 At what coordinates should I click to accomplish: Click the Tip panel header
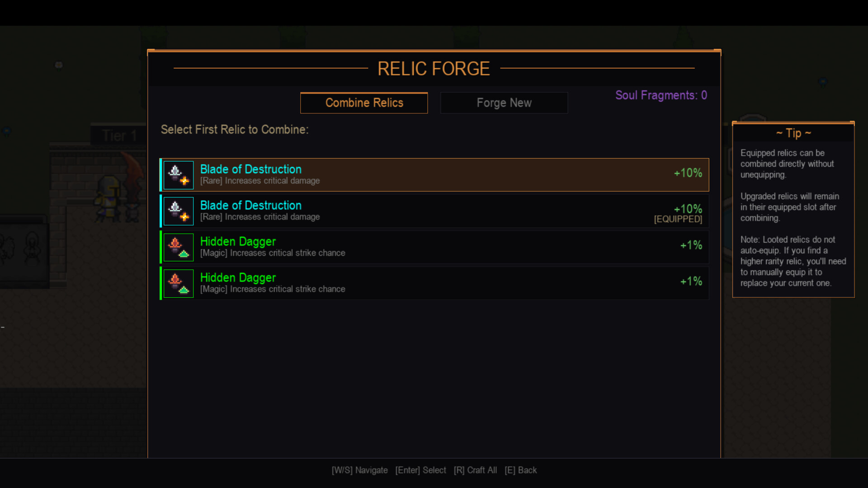(x=793, y=133)
